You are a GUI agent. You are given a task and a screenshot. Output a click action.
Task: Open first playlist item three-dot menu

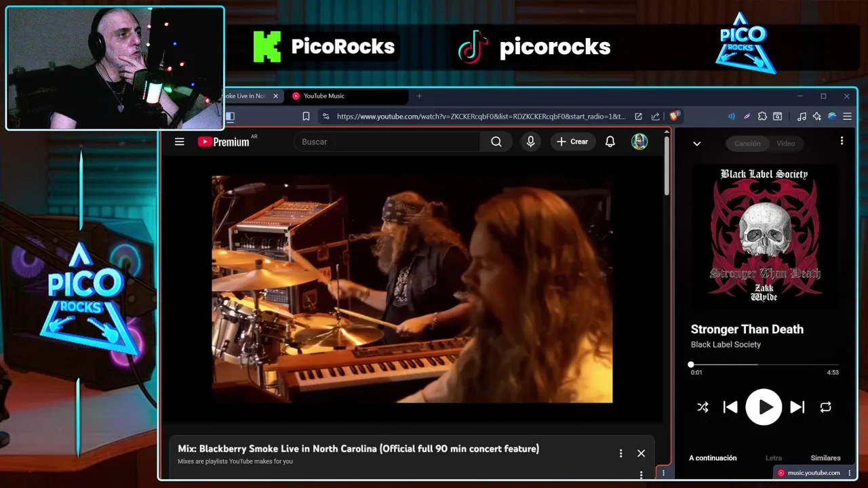pyautogui.click(x=641, y=474)
